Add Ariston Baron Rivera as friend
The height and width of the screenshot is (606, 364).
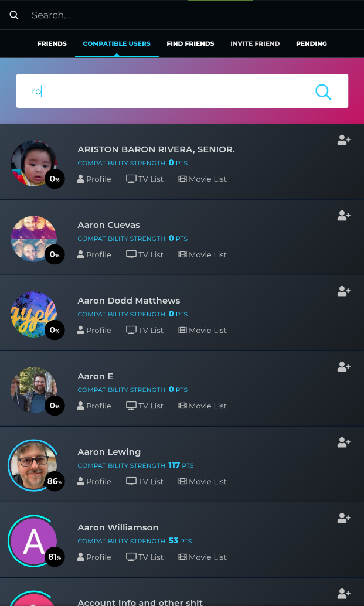pyautogui.click(x=343, y=140)
